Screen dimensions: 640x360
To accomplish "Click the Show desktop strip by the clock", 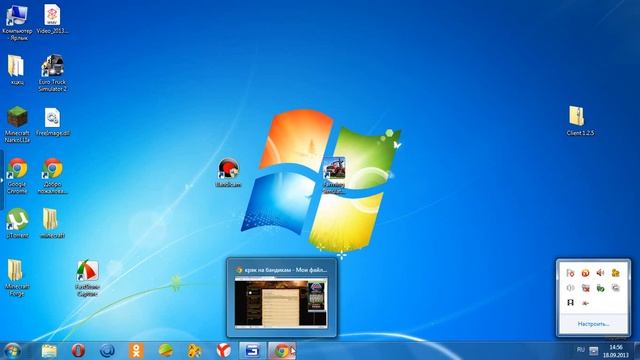I will 637,351.
